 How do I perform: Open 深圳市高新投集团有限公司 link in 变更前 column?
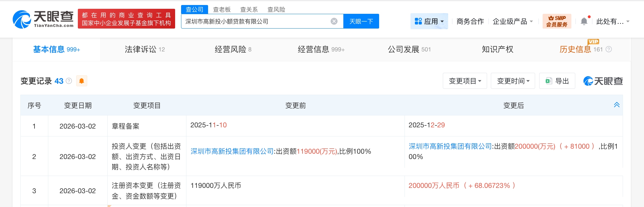click(232, 151)
